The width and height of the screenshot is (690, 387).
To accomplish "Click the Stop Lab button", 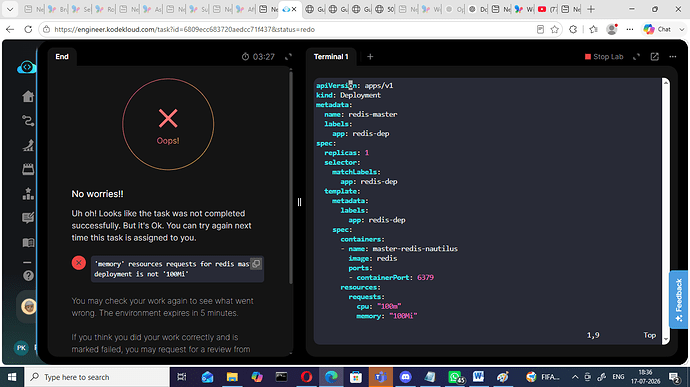I will (604, 57).
